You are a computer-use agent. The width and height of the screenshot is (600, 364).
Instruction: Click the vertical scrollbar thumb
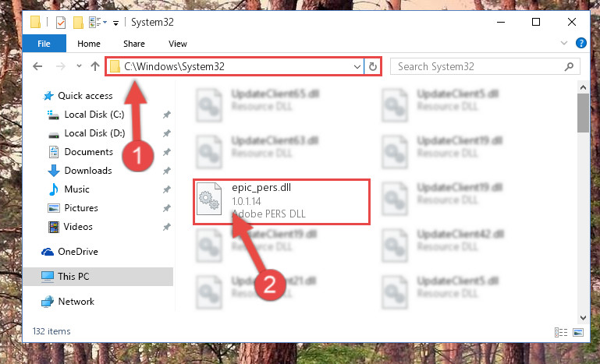[583, 113]
